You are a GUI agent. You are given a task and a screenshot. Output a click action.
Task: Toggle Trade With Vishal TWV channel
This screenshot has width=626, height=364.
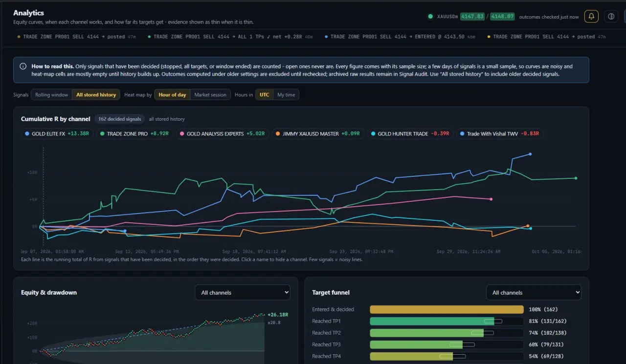tap(499, 133)
